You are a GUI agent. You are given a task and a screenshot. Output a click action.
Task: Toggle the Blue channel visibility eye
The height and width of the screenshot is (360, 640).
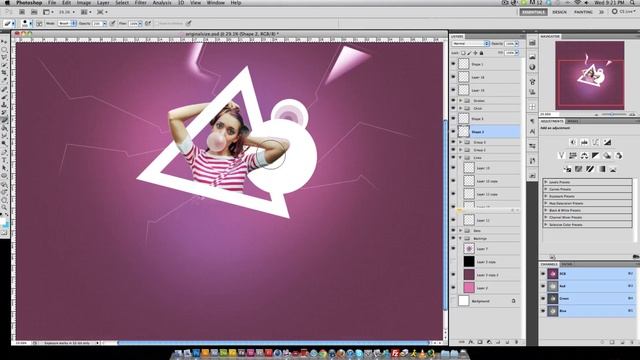[x=543, y=311]
